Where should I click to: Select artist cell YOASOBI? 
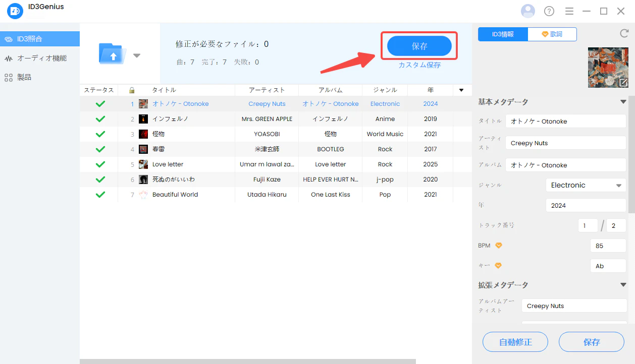tap(267, 134)
